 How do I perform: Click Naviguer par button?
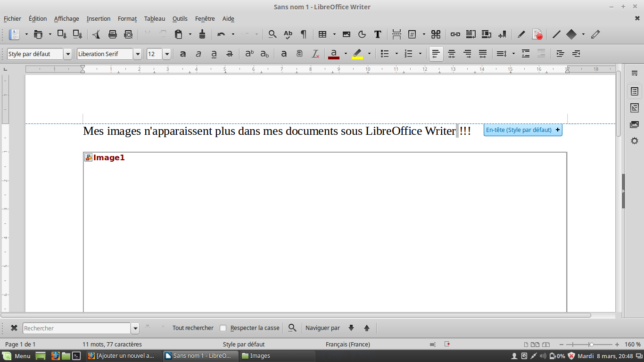tap(322, 328)
